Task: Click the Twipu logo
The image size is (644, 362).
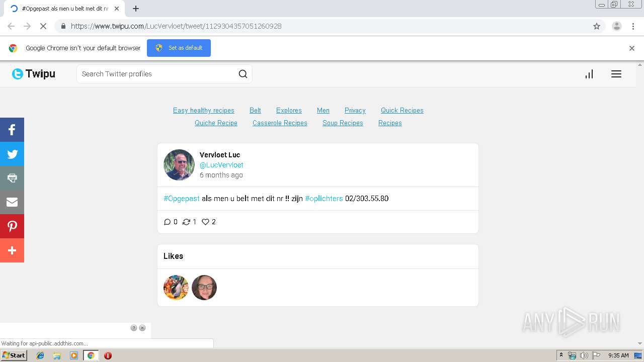Action: [x=34, y=74]
